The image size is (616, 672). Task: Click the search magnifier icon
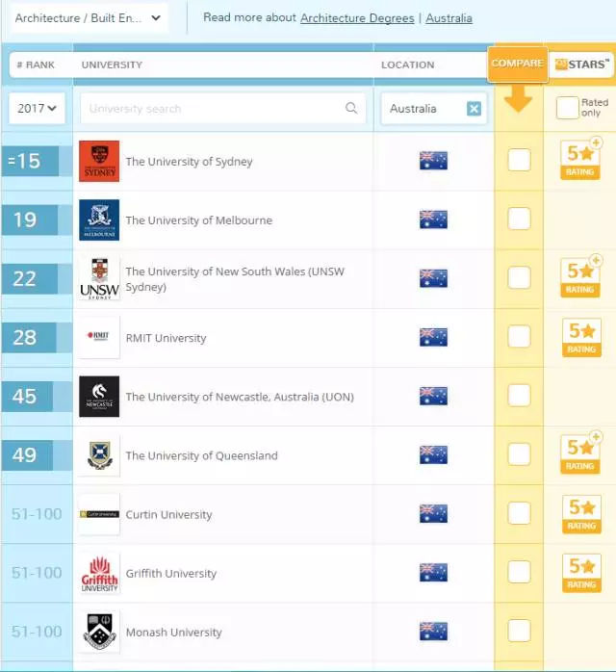[351, 108]
